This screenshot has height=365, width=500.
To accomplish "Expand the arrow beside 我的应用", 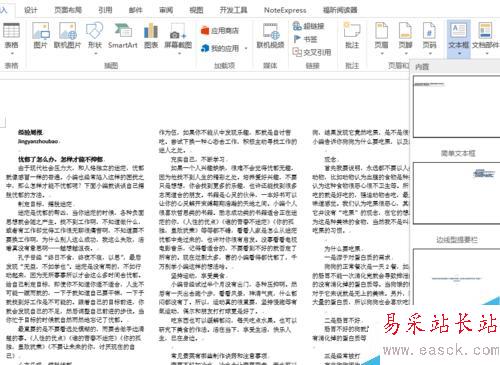I will tap(246, 49).
